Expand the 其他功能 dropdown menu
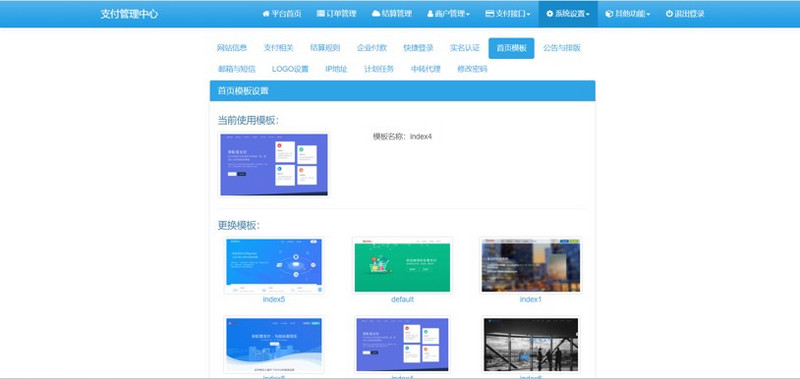The height and width of the screenshot is (379, 800). [x=628, y=14]
